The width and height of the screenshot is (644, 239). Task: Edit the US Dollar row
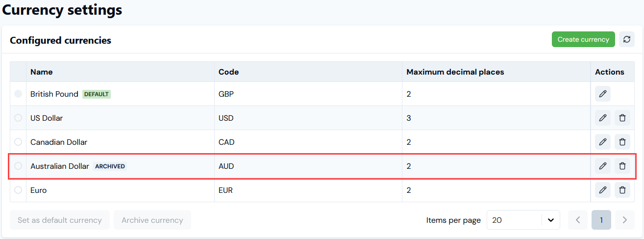click(x=603, y=118)
